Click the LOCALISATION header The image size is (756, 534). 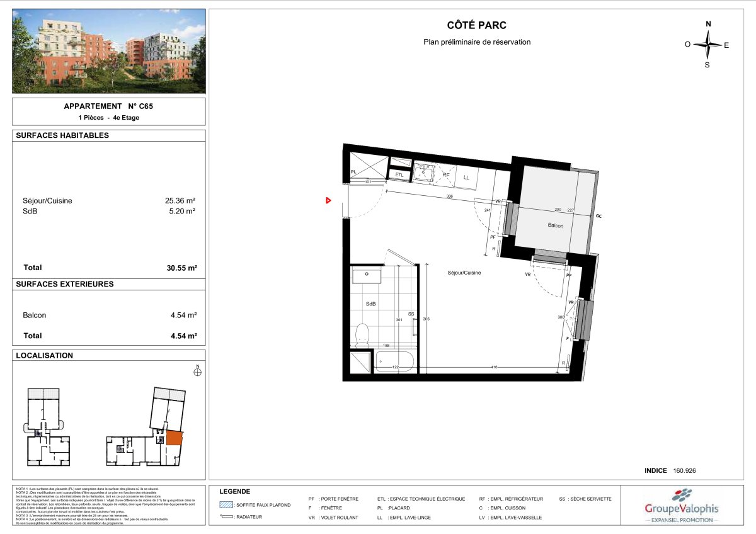coord(44,355)
